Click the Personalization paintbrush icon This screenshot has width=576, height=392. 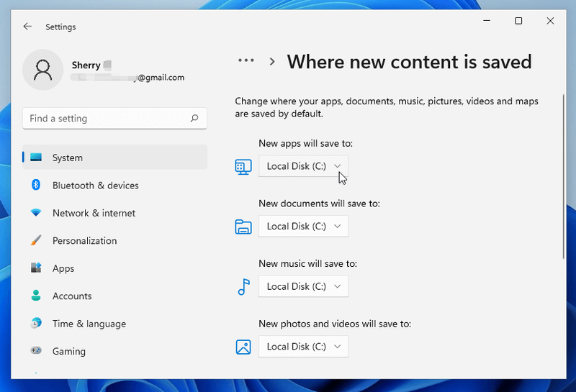[x=35, y=240]
